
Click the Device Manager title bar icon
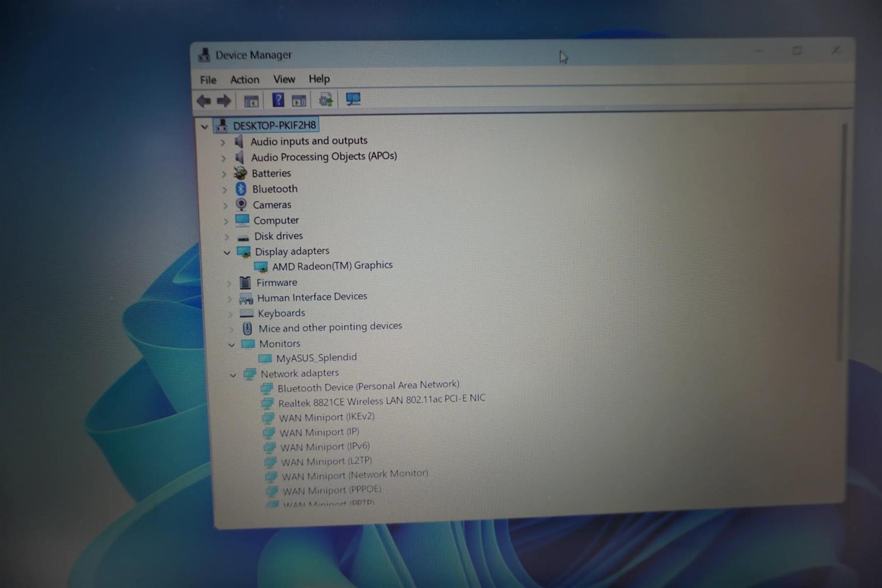point(205,55)
